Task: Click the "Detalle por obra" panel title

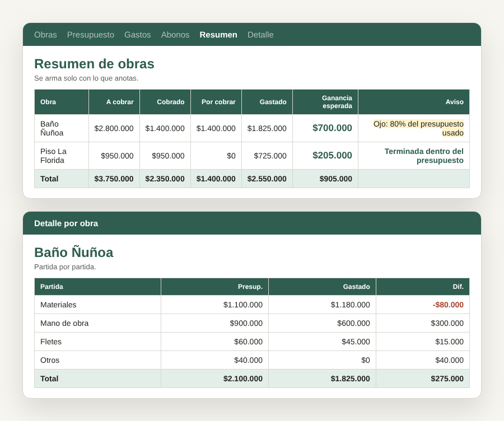Action: pyautogui.click(x=66, y=223)
